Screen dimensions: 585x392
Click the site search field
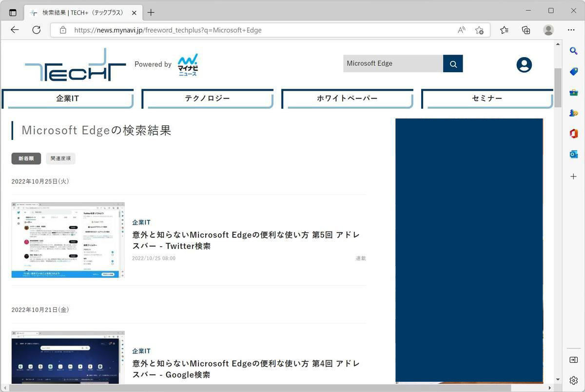pos(393,63)
